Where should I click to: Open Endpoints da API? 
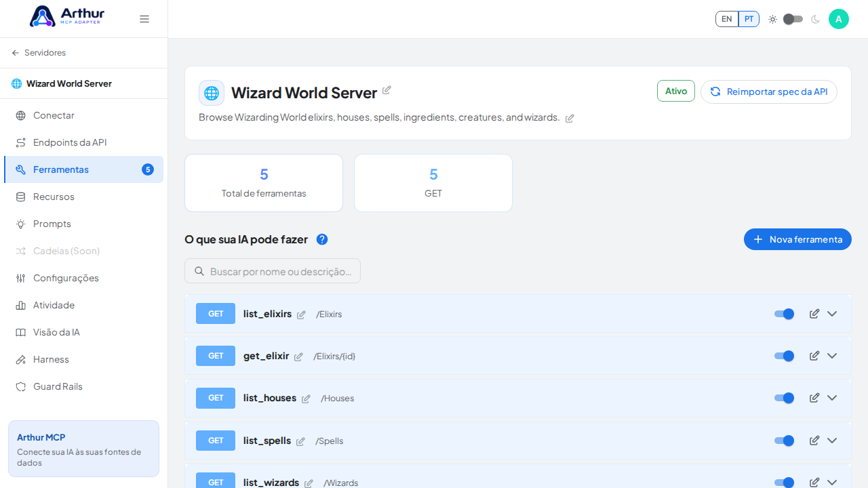[83, 142]
